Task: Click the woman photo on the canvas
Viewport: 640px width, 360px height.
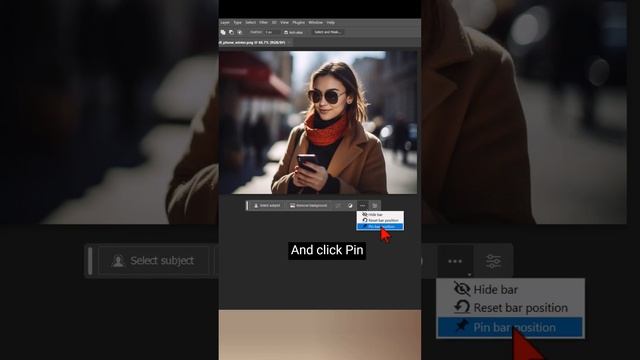Action: point(318,122)
